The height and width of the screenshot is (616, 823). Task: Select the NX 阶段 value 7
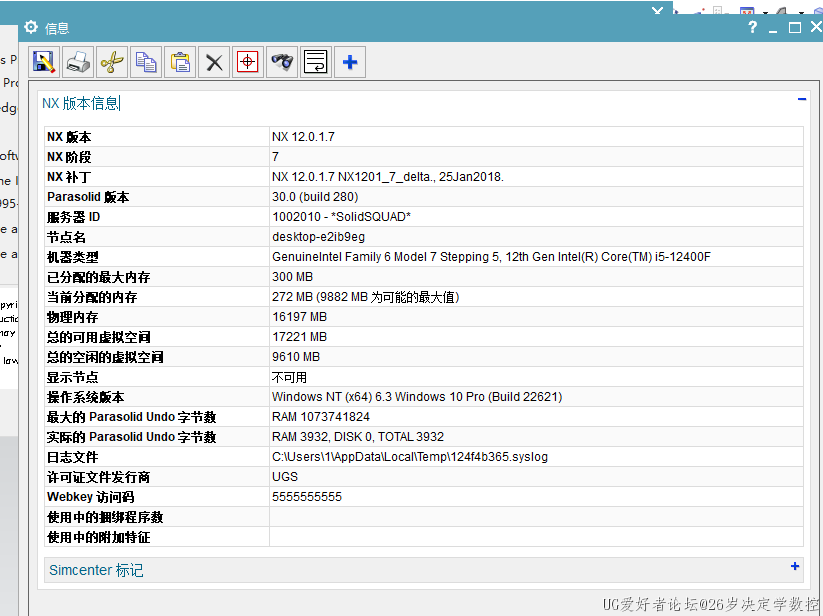[276, 157]
